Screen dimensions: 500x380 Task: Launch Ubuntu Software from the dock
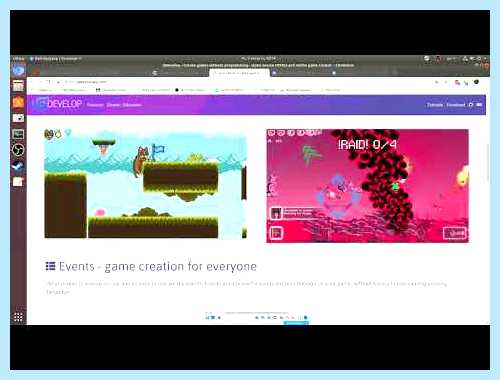tap(18, 102)
